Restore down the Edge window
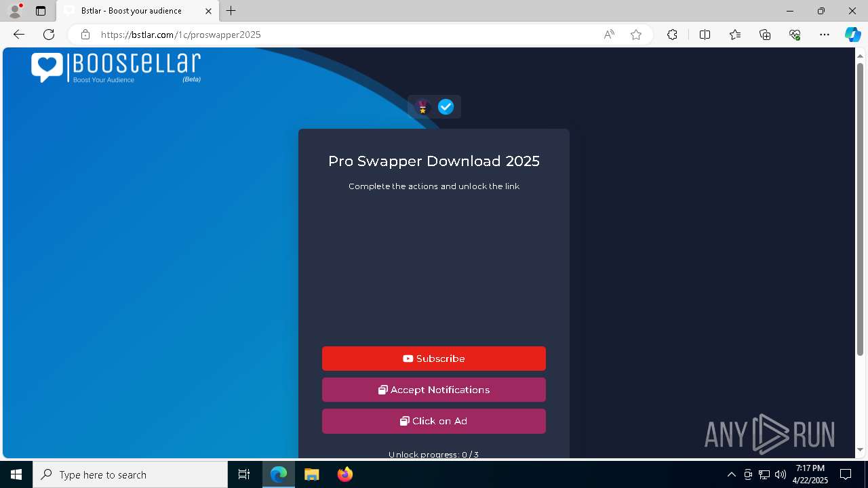Screen dimensions: 868x488 [x=821, y=11]
